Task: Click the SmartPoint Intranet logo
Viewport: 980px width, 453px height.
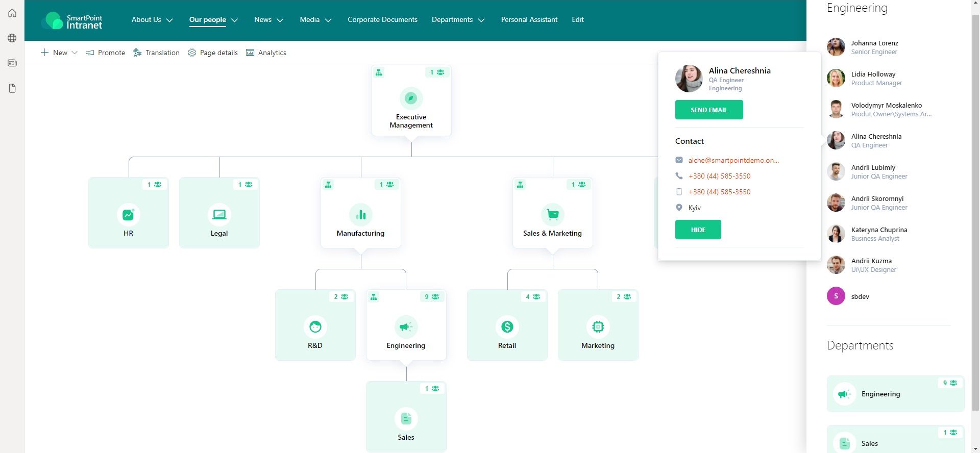Action: [x=72, y=20]
